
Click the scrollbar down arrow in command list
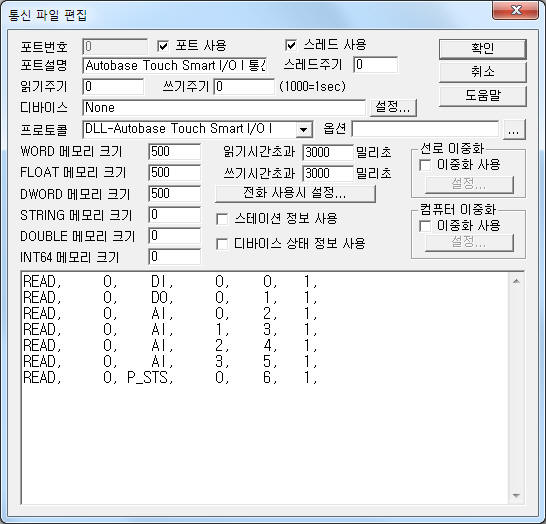point(516,495)
